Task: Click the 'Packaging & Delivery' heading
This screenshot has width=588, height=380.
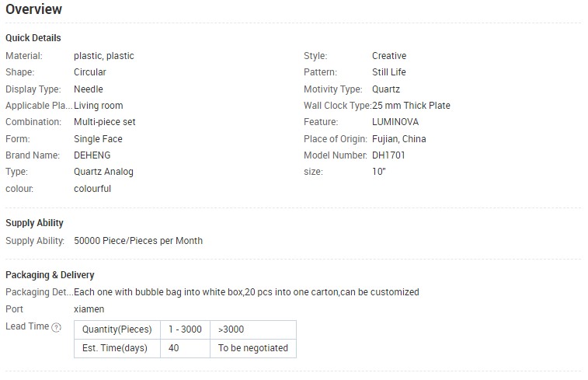Action: coord(50,275)
